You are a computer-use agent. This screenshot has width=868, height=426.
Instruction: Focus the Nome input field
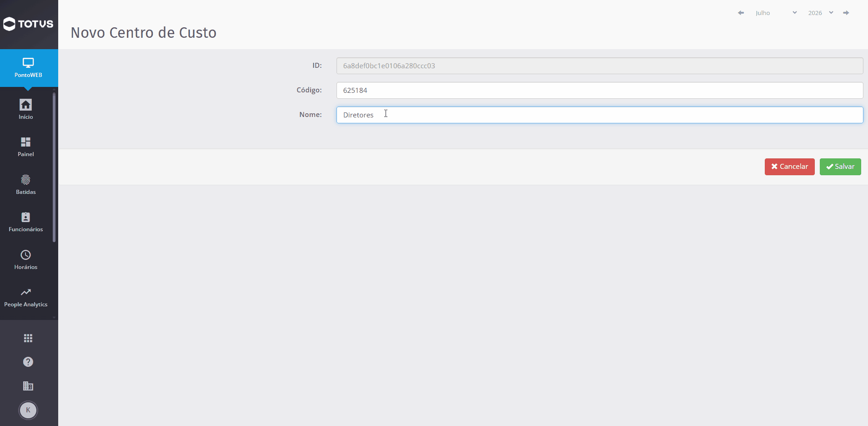600,115
